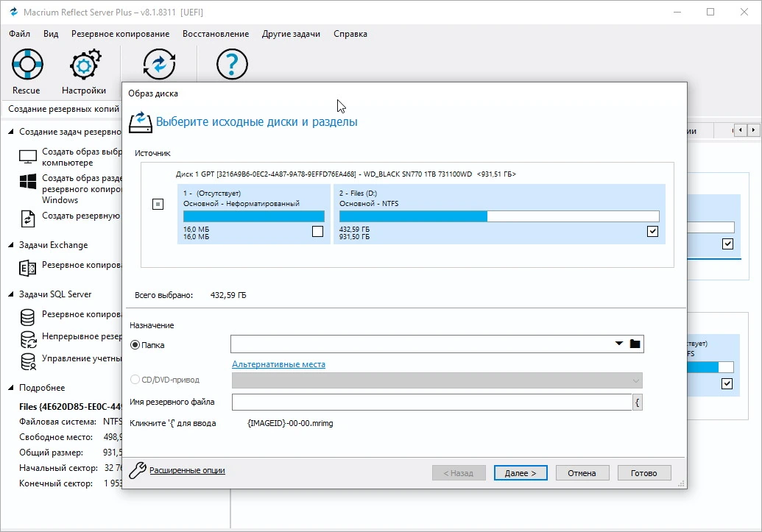Click the Exchange icon in the sidebar
This screenshot has width=762, height=532.
[x=28, y=268]
